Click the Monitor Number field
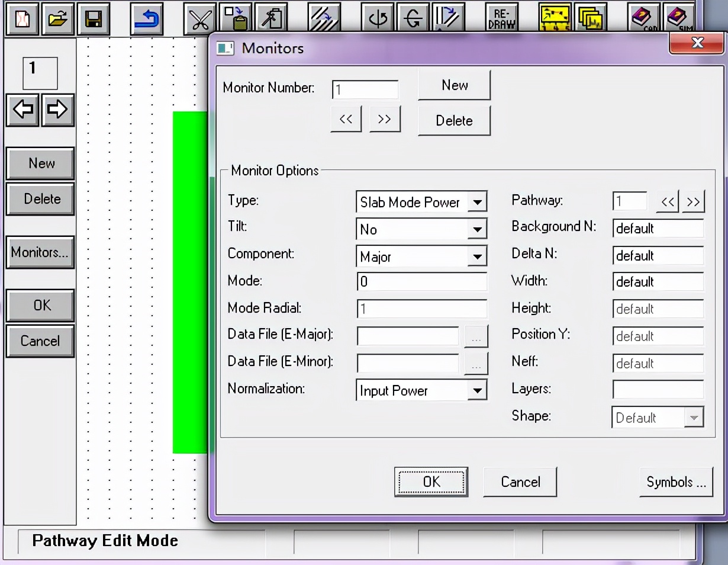 point(365,90)
